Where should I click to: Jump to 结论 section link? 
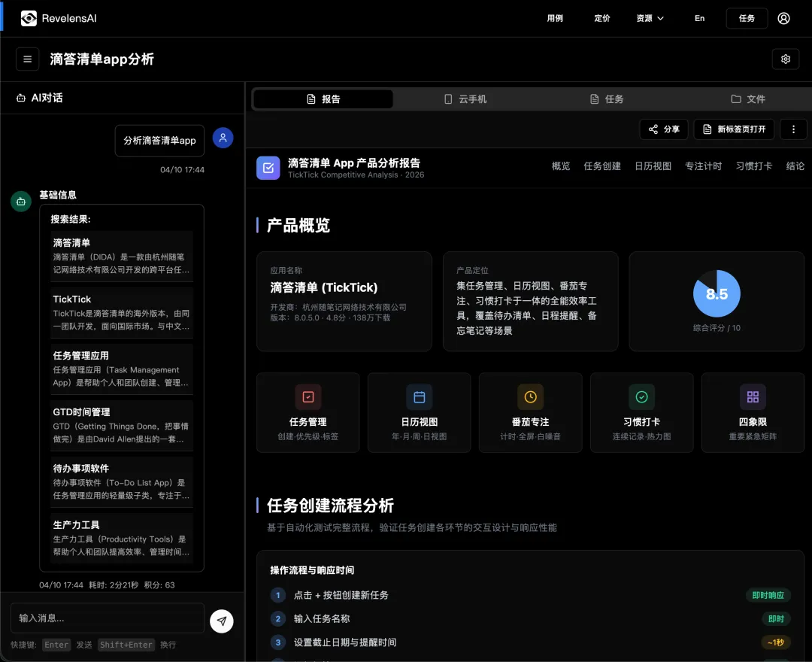click(x=795, y=165)
